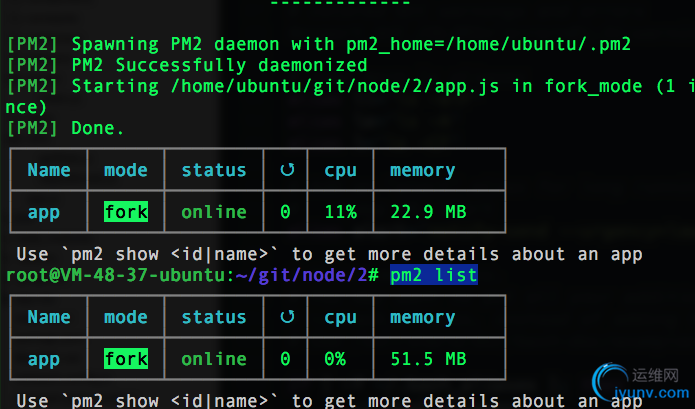Click the highlighted 'pm2 list' command text
The image size is (695, 409).
[x=433, y=275]
